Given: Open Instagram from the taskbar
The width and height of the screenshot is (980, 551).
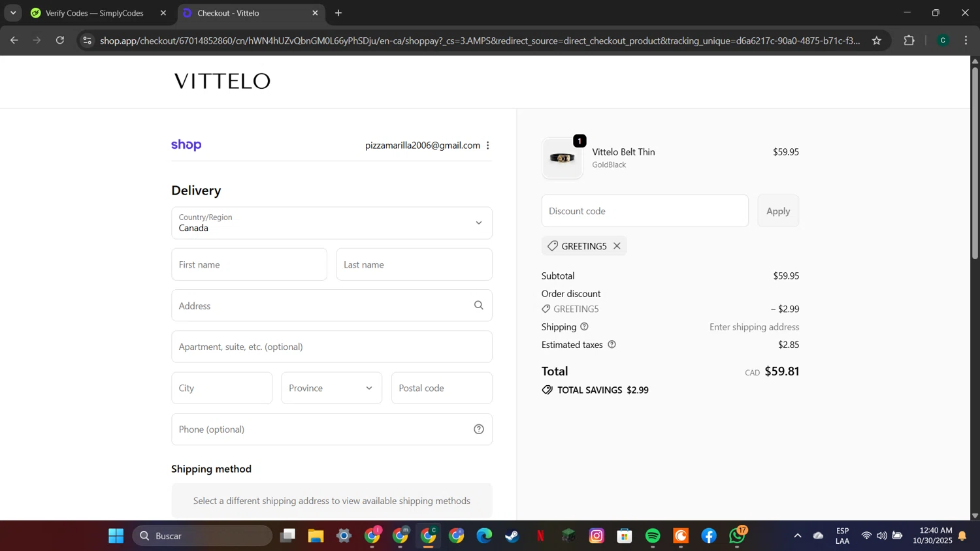Looking at the screenshot, I should tap(596, 536).
